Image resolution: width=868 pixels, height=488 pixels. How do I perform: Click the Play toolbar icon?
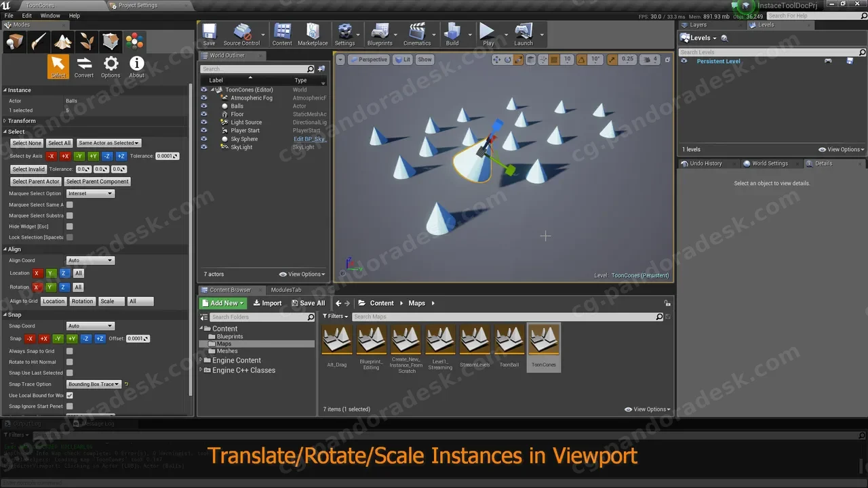point(488,35)
